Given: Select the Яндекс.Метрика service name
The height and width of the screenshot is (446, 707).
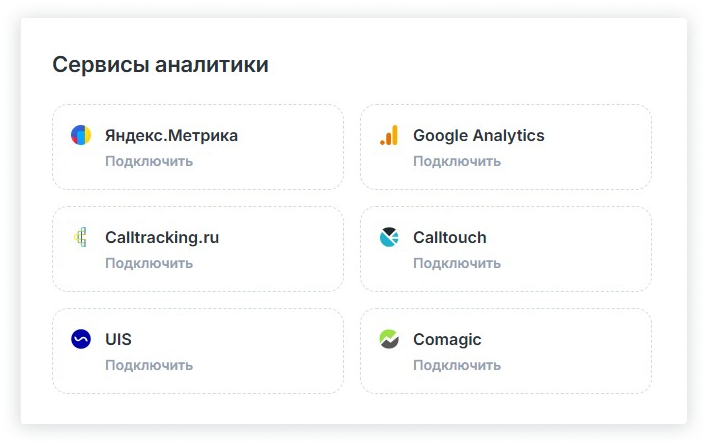Looking at the screenshot, I should (171, 135).
